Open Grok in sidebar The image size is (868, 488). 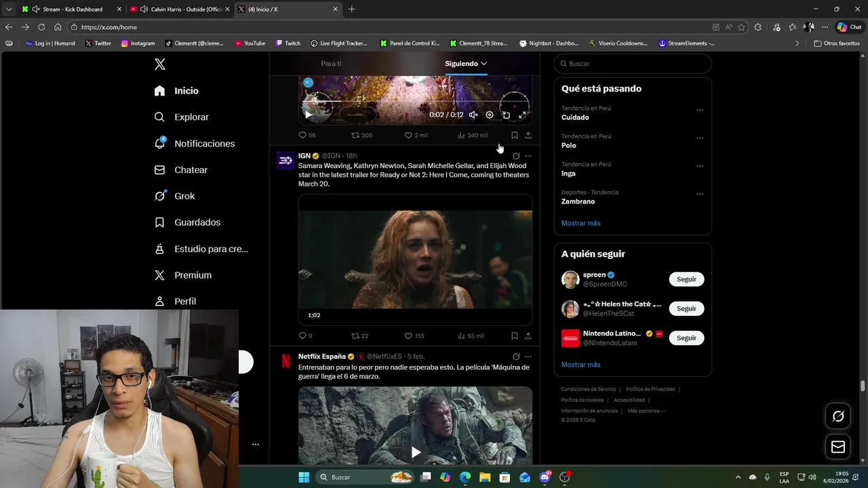tap(174, 196)
